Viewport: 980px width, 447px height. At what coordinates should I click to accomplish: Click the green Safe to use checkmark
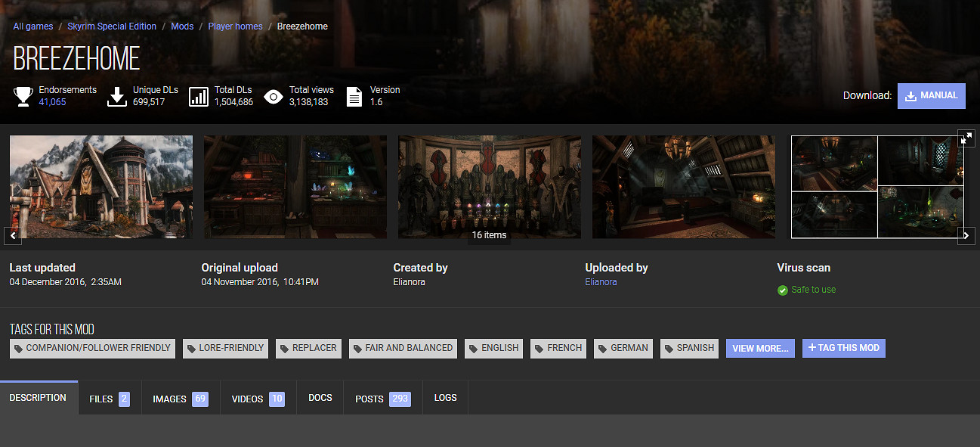click(783, 290)
